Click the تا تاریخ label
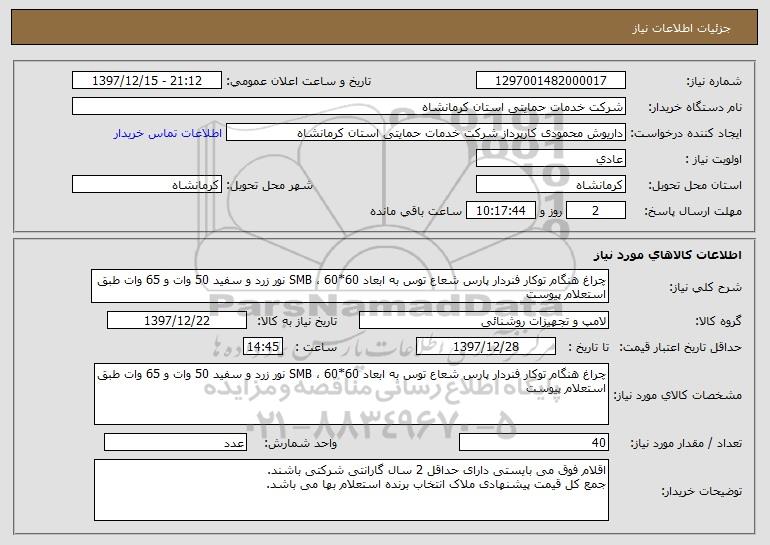 pyautogui.click(x=588, y=347)
